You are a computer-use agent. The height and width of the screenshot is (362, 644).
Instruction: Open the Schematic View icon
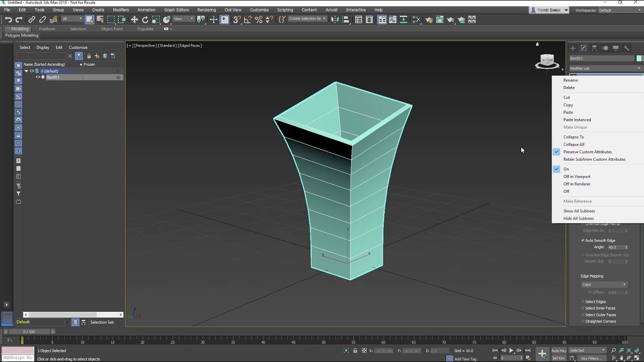(x=416, y=20)
